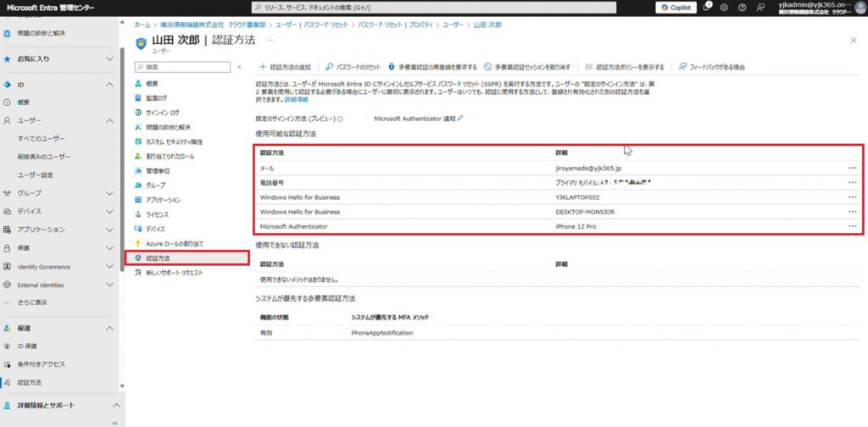The width and height of the screenshot is (868, 427).
Task: Open more options for iPhone 12 Pro row
Action: tap(853, 226)
